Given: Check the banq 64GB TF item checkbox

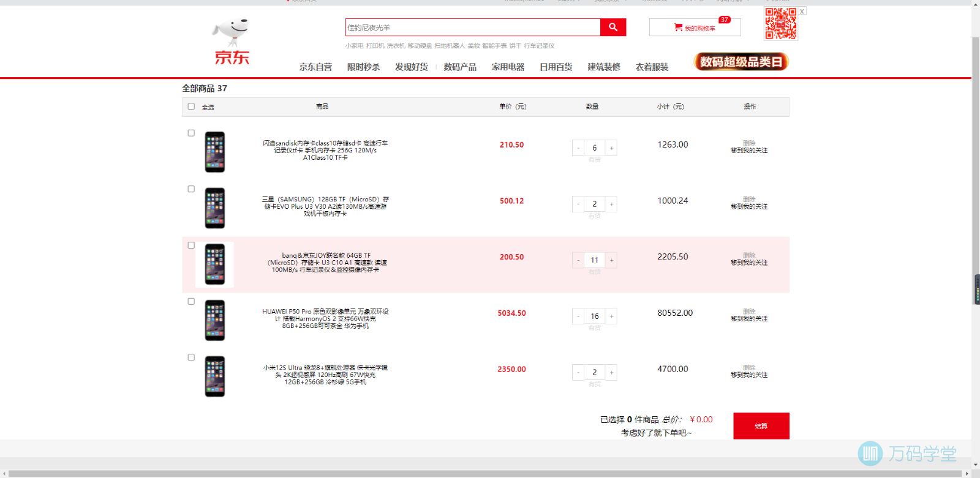Looking at the screenshot, I should 191,245.
